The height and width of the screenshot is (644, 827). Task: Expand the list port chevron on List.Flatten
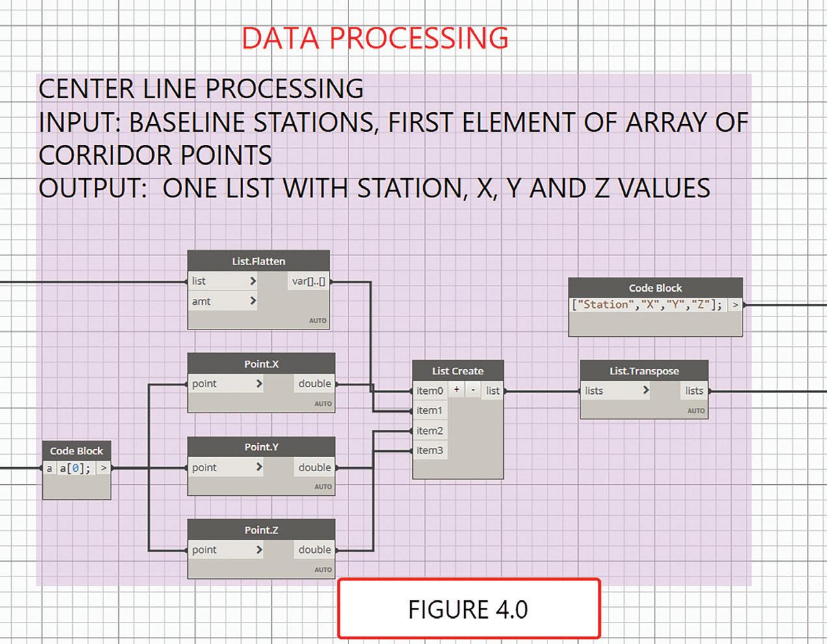[252, 281]
